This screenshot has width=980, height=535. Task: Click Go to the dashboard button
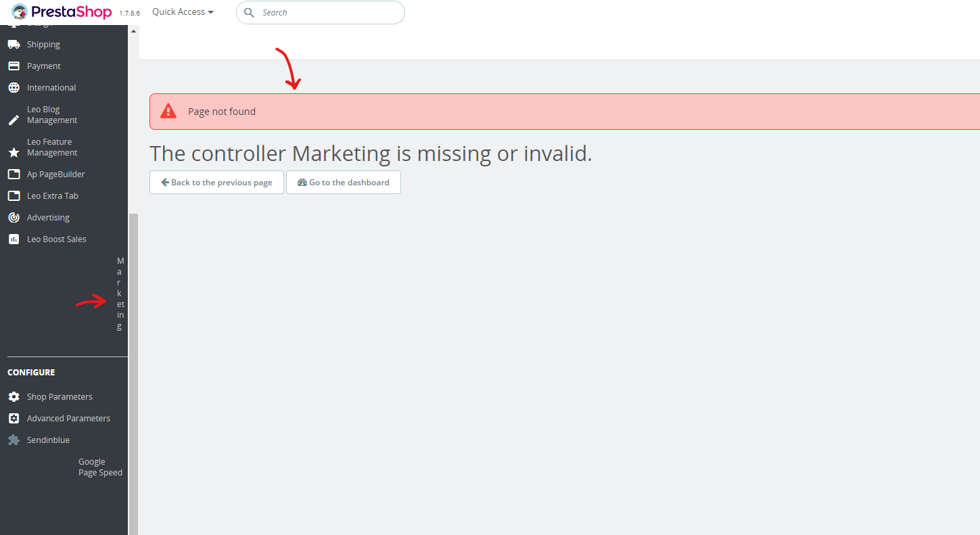coord(344,183)
